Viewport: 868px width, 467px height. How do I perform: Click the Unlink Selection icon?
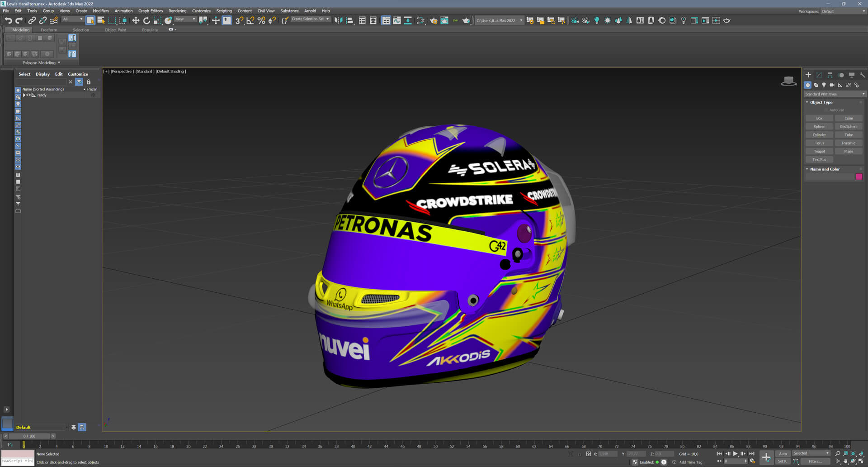pos(42,20)
